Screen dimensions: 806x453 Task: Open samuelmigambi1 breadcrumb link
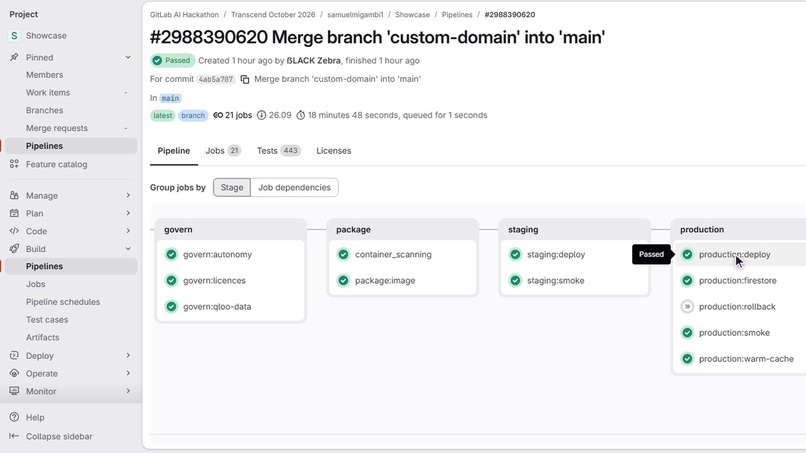[x=355, y=15]
